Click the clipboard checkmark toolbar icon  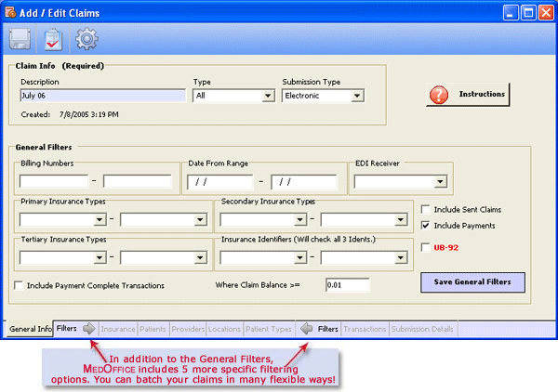54,39
